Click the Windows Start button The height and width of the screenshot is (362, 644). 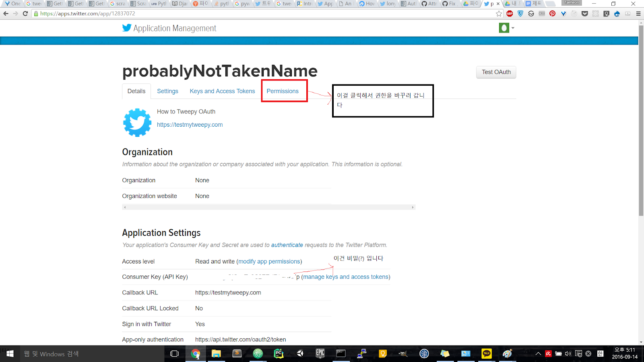tap(10, 354)
